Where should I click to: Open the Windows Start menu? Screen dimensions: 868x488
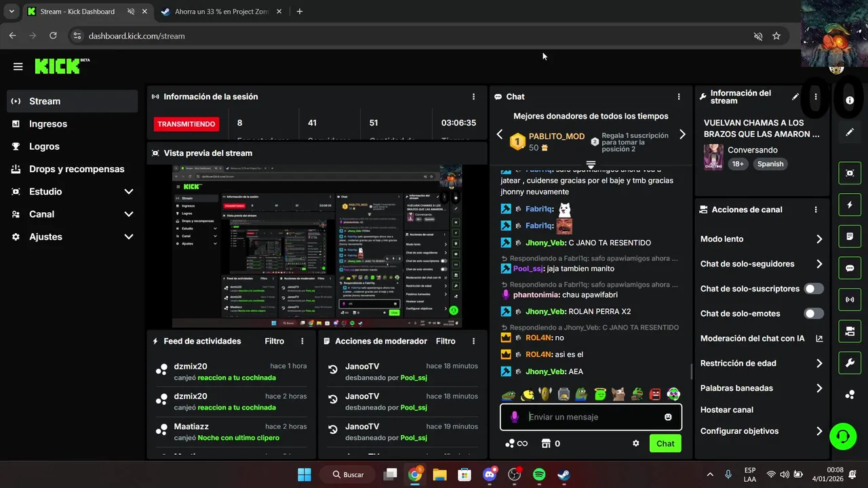tap(304, 474)
